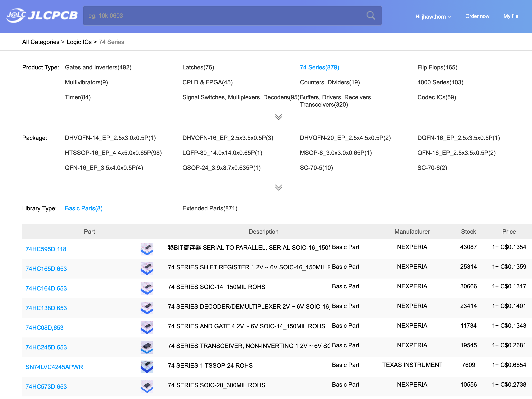Click the 74HC08D,653 component image icon

[147, 327]
